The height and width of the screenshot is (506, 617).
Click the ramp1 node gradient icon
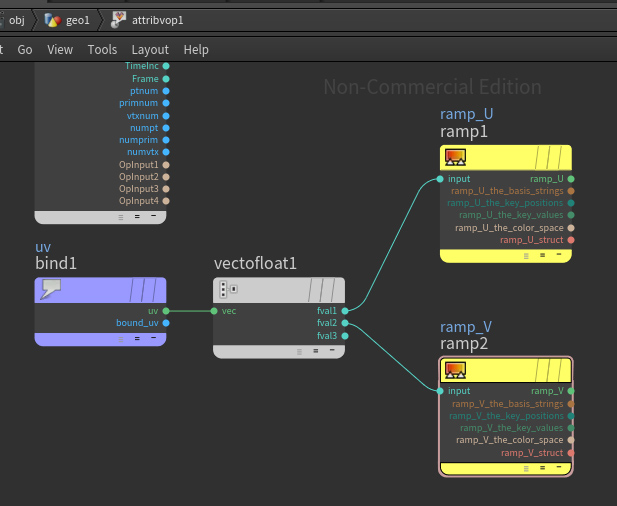pyautogui.click(x=455, y=157)
